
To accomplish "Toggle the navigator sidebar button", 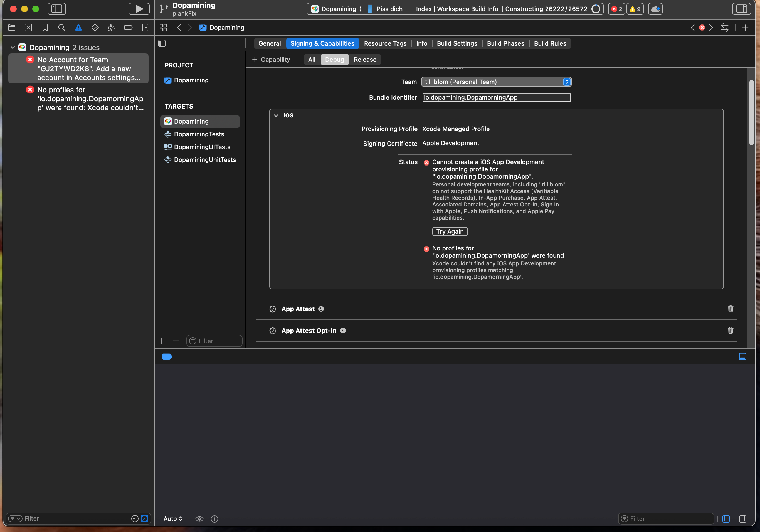I will [x=56, y=9].
